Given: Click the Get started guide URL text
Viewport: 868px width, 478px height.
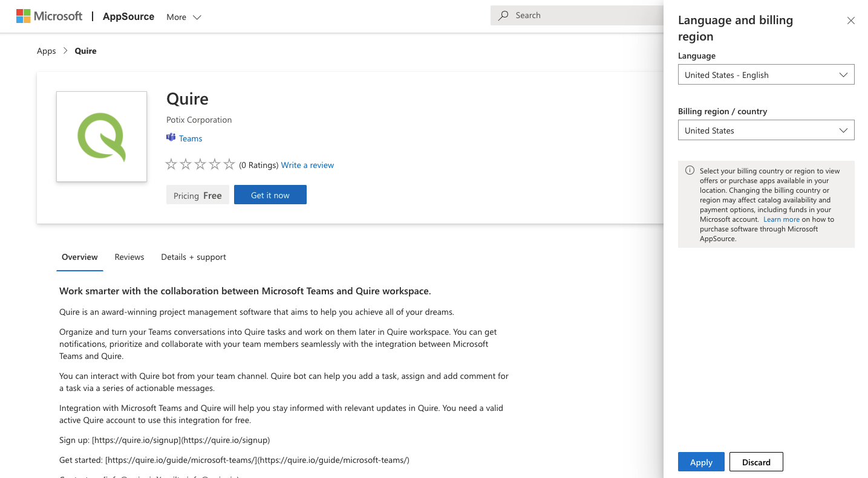Looking at the screenshot, I should coord(234,460).
